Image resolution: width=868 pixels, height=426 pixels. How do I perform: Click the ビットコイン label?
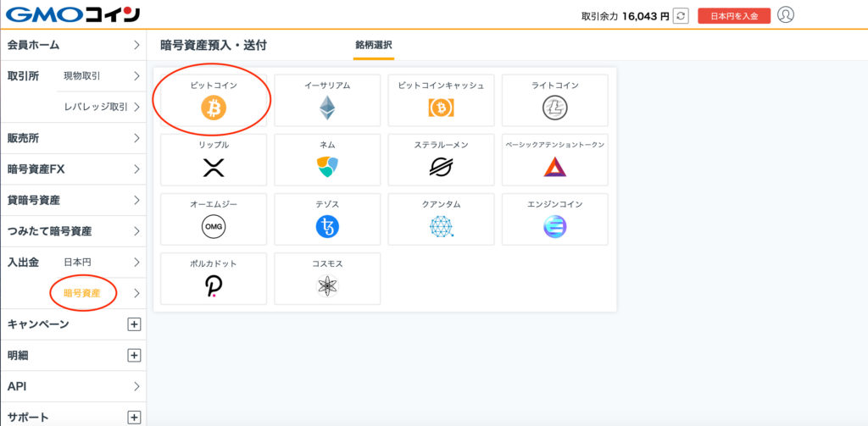[214, 86]
